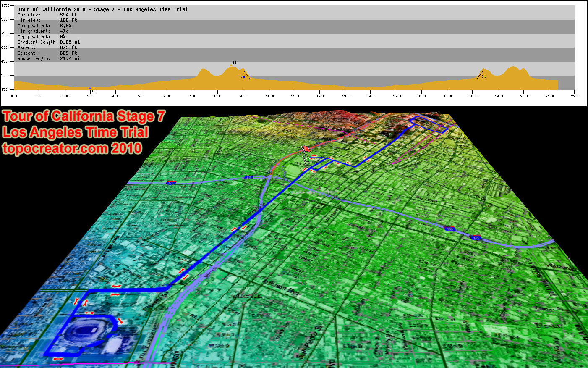The image size is (588, 368).
Task: Click the '1050' elevation label on the y-axis
Action: pos(5,5)
